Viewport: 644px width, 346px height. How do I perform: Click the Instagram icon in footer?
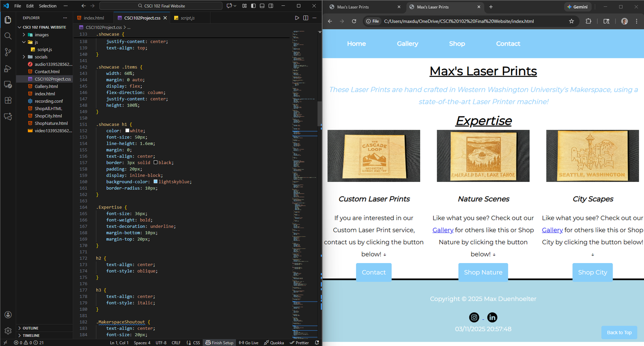pos(474,317)
